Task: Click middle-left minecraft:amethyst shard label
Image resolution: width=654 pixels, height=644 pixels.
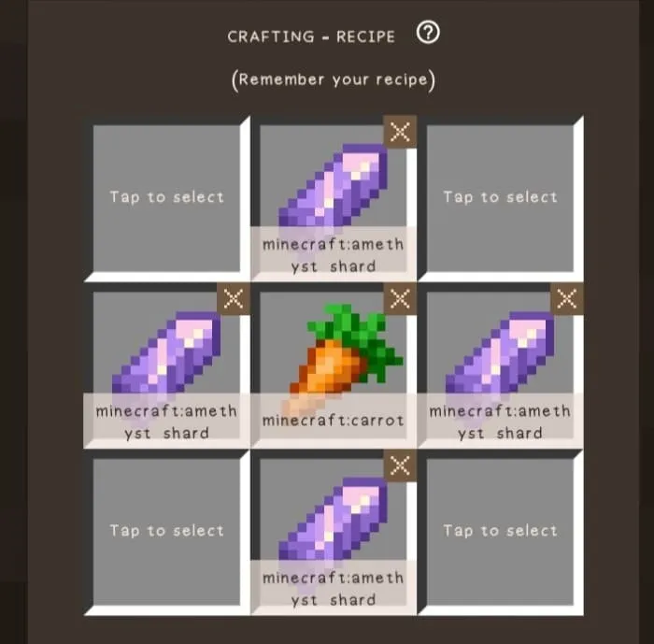Action: [x=166, y=422]
